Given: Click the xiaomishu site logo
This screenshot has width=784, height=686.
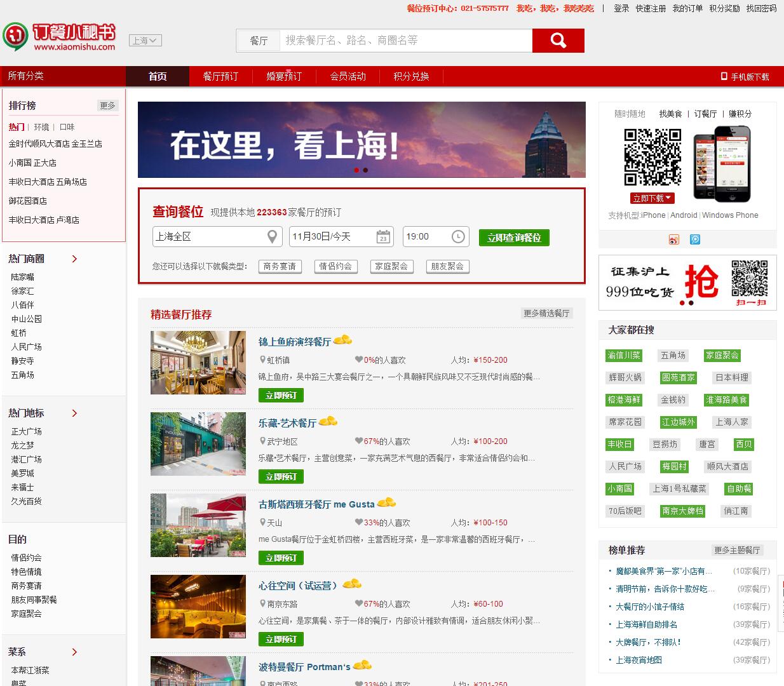Looking at the screenshot, I should 59,37.
